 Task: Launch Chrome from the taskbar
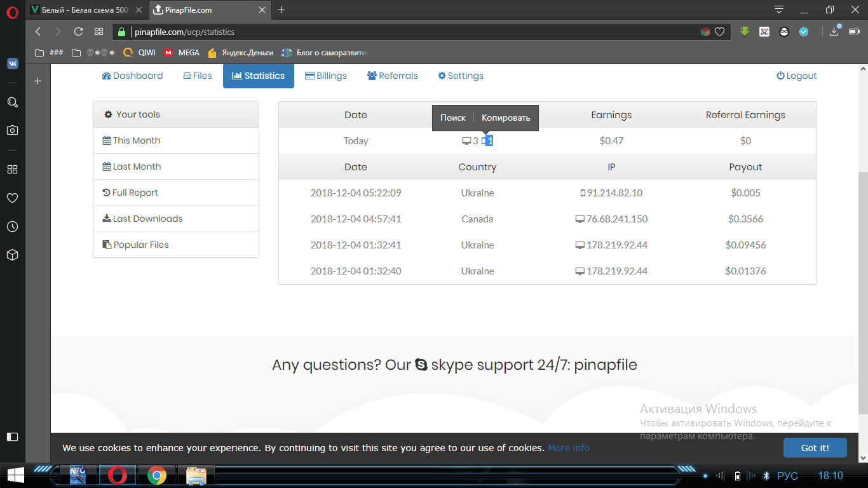coord(157,475)
